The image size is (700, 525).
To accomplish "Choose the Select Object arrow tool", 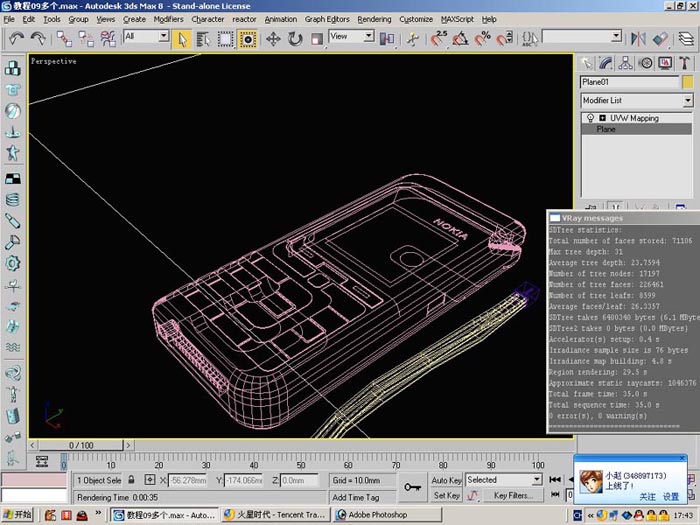I will tap(182, 39).
